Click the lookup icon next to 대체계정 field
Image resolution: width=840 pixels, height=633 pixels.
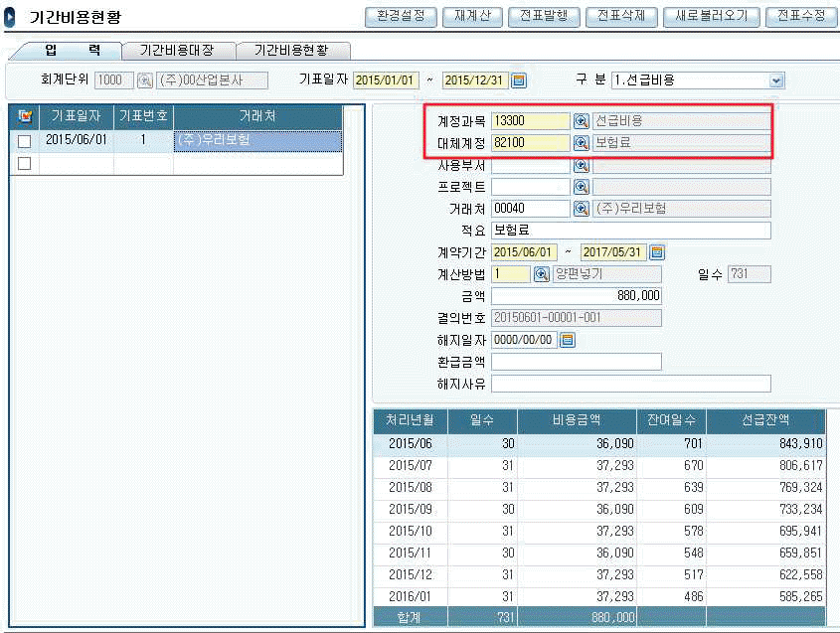[x=582, y=143]
